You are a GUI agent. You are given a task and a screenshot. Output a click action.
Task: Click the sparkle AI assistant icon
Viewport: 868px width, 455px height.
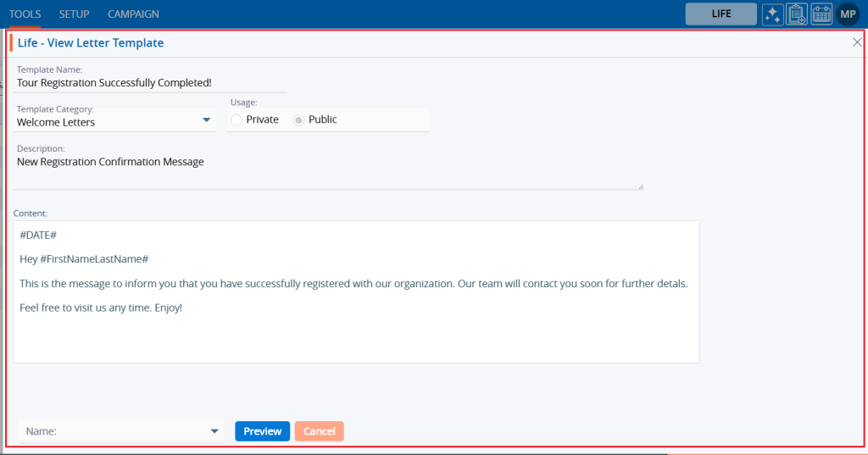(x=772, y=14)
